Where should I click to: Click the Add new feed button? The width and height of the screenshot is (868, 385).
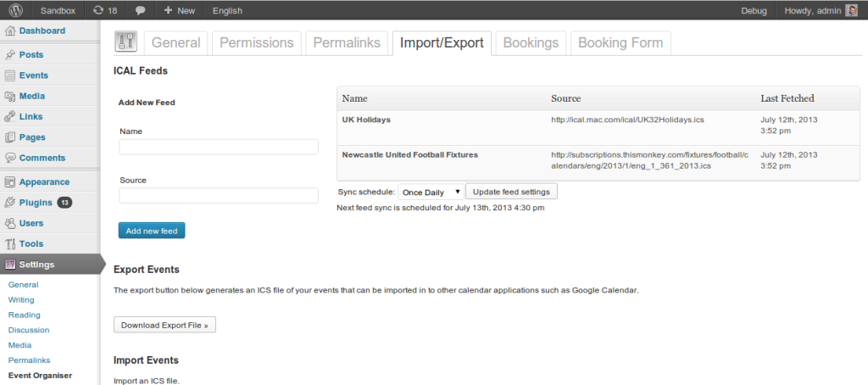pos(152,231)
